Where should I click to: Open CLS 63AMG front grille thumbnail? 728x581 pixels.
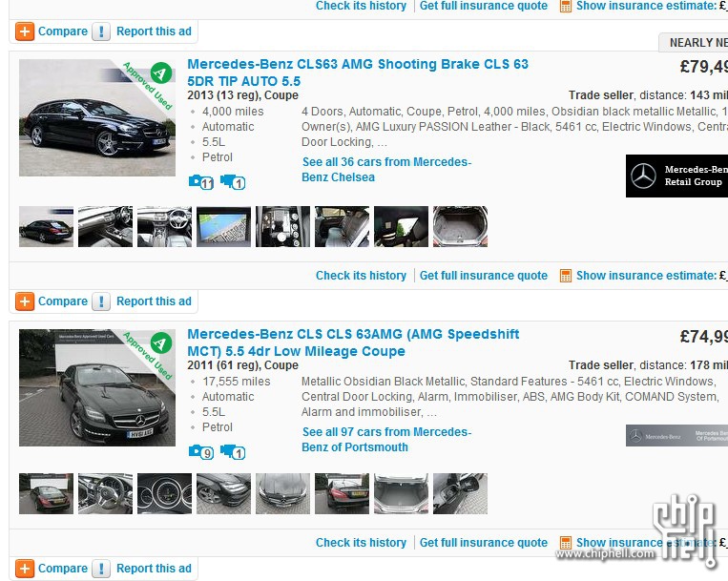282,494
